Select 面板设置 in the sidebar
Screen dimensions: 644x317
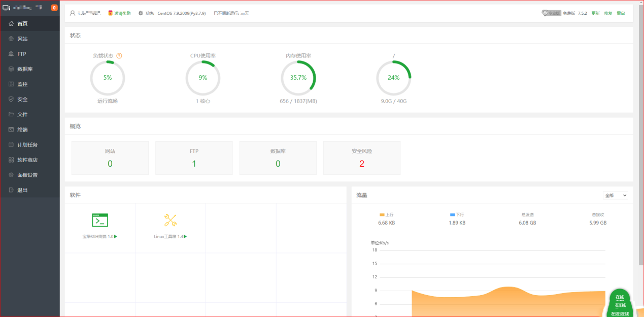(x=27, y=175)
